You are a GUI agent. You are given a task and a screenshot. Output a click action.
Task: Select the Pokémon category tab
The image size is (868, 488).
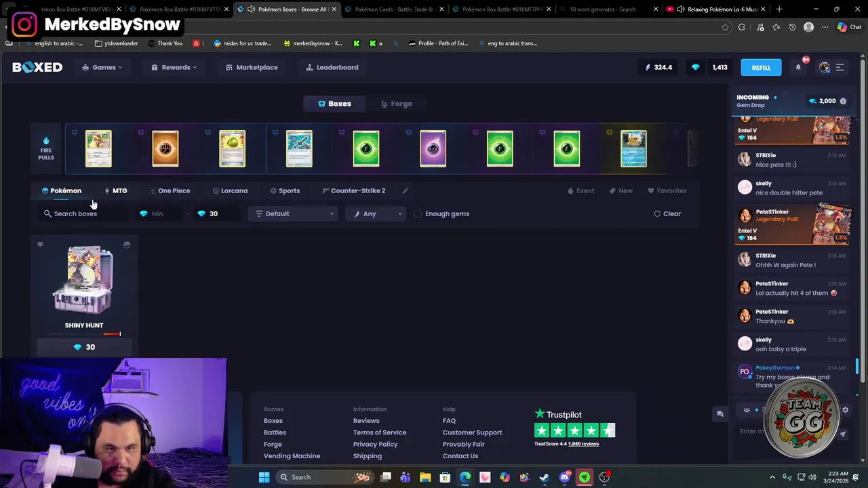[x=61, y=190]
